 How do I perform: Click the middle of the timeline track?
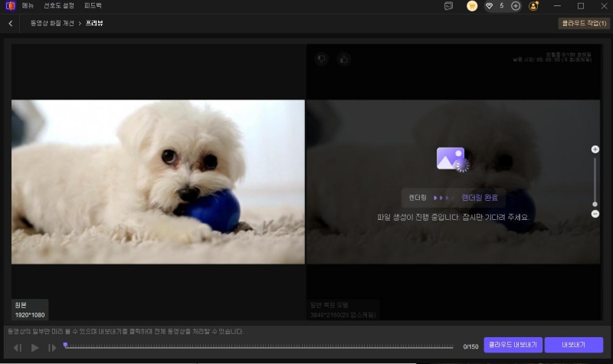(x=259, y=346)
